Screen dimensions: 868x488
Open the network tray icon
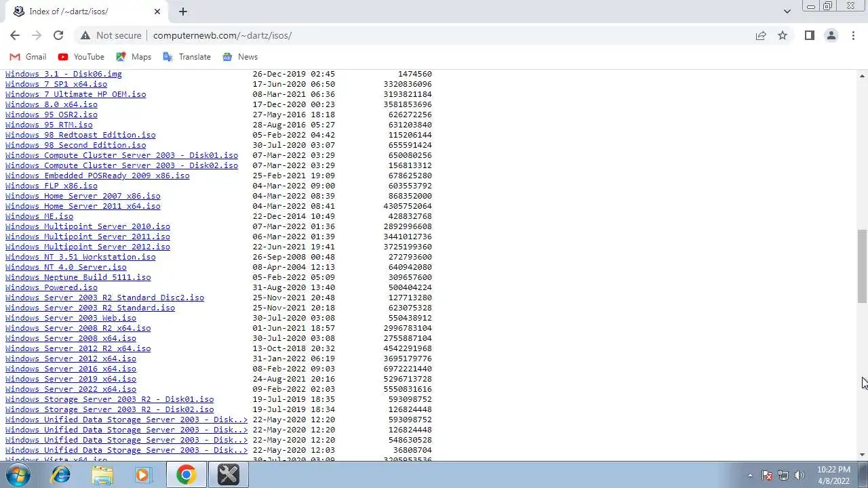(x=783, y=475)
